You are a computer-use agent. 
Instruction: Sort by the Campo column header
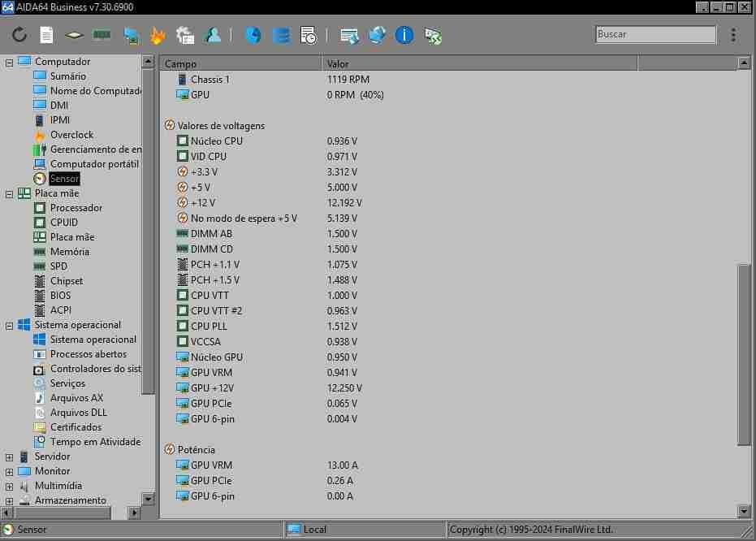pyautogui.click(x=240, y=63)
